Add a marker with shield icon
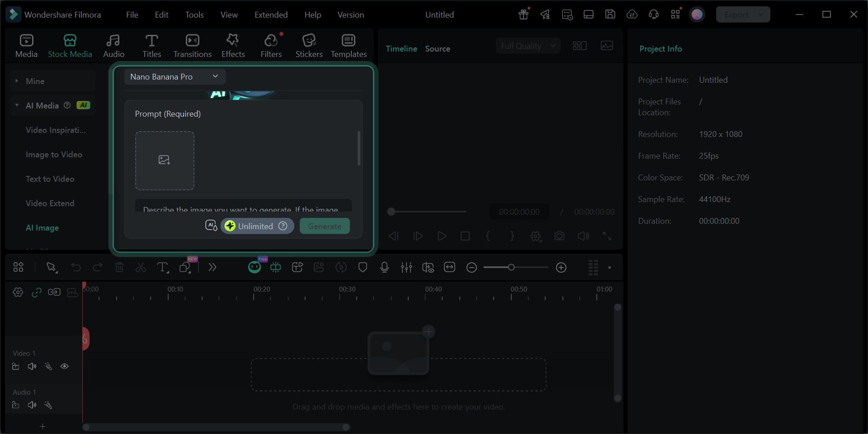The image size is (868, 434). [363, 268]
